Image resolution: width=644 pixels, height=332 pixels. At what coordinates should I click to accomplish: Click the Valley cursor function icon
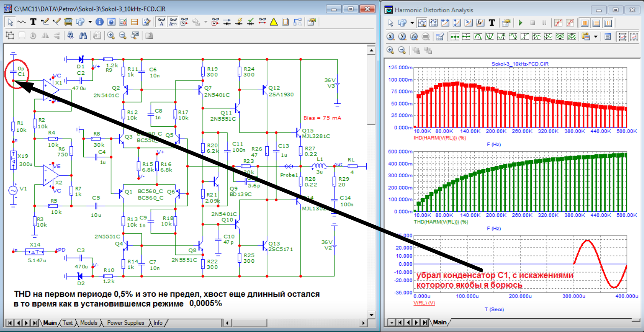click(x=490, y=37)
